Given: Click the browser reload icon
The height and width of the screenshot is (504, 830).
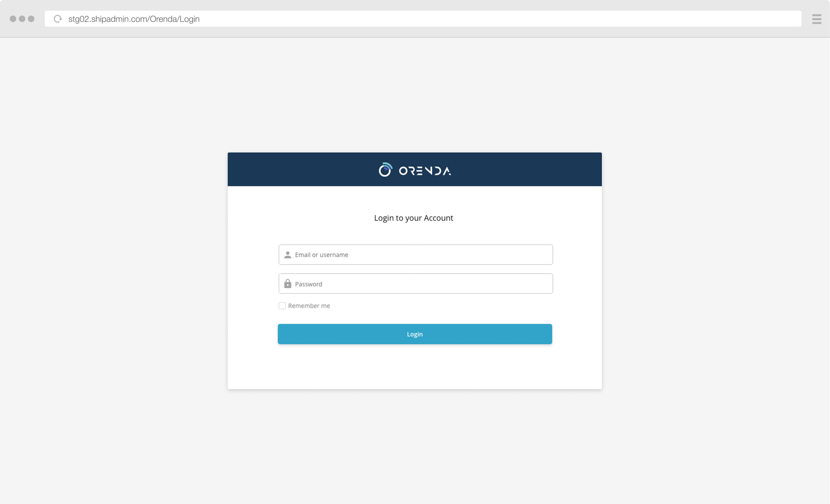Looking at the screenshot, I should click(58, 19).
